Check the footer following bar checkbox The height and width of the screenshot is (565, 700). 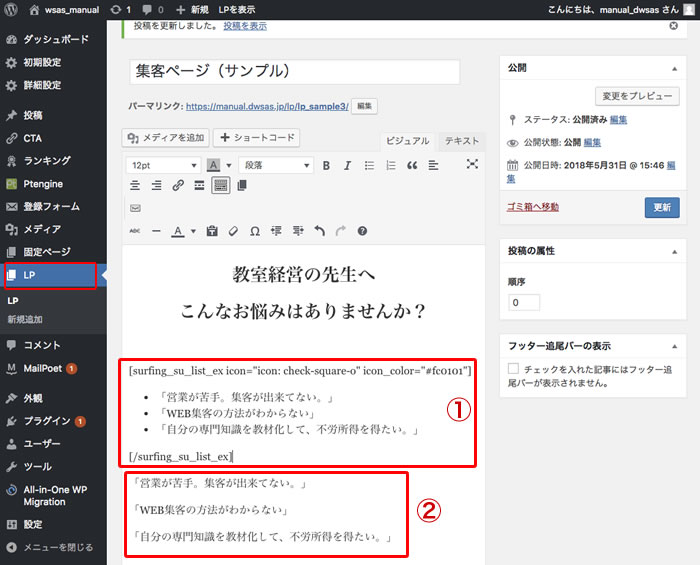point(514,369)
